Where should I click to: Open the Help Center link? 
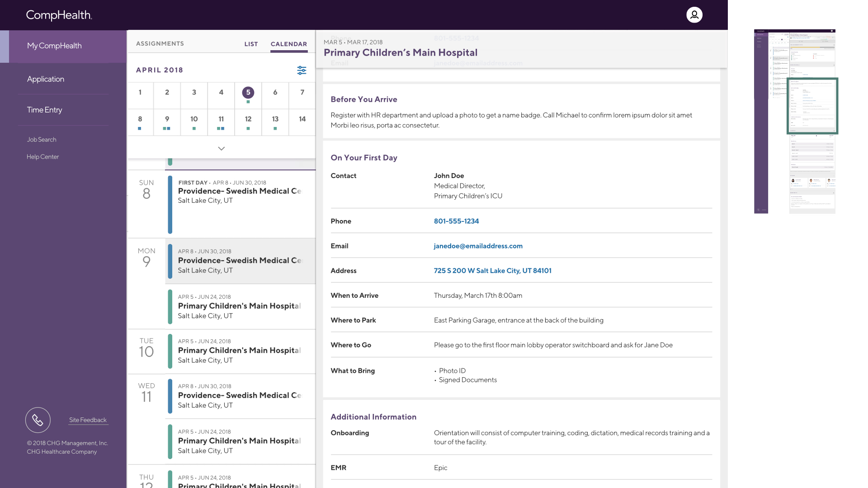click(x=42, y=157)
